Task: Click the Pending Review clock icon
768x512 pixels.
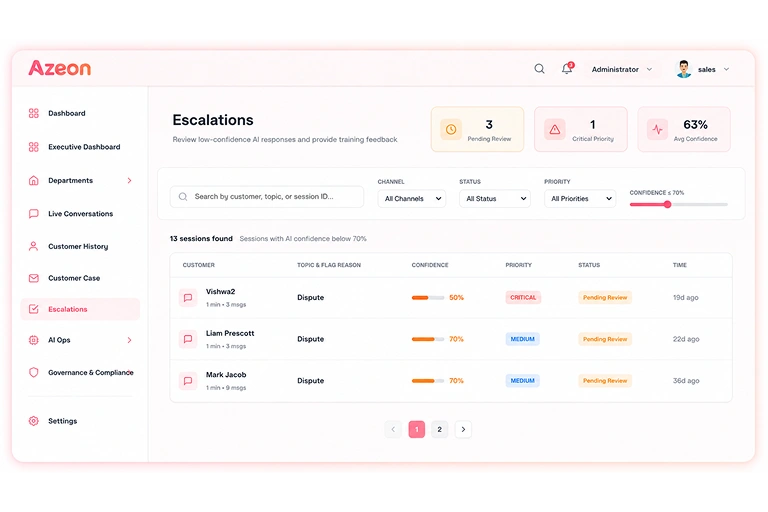Action: (x=451, y=129)
